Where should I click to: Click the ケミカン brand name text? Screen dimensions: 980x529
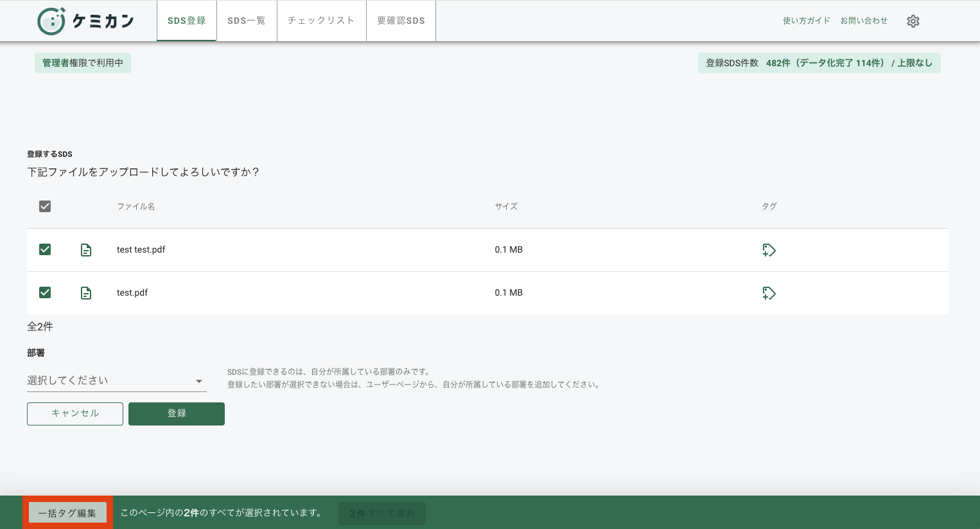103,21
